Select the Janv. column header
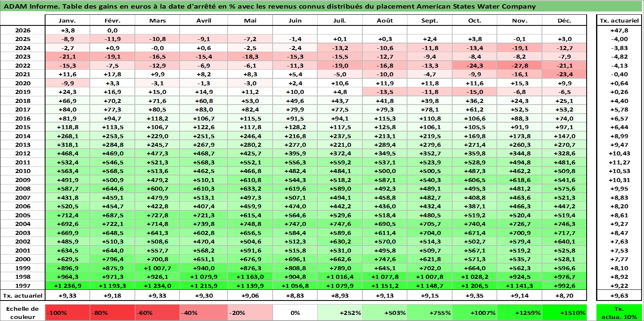 67,20
